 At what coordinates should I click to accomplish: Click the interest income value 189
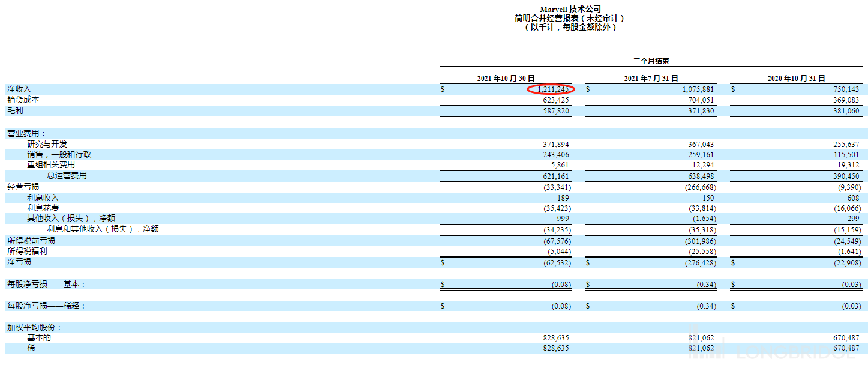pyautogui.click(x=563, y=198)
